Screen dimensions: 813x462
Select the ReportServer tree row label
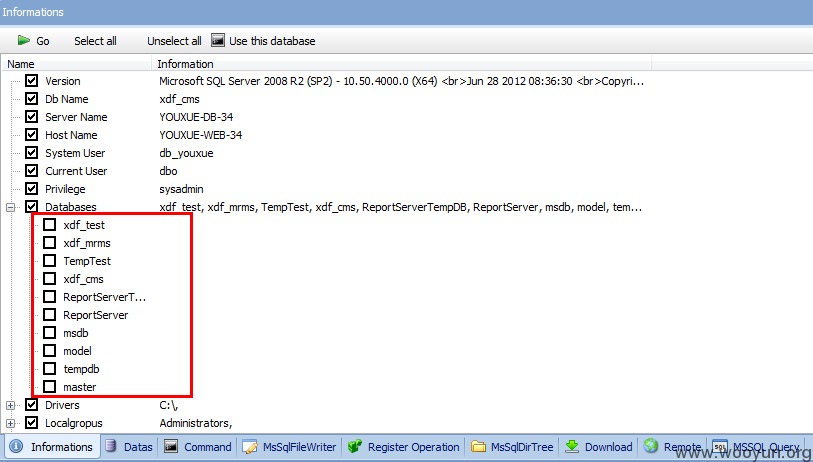[x=95, y=315]
